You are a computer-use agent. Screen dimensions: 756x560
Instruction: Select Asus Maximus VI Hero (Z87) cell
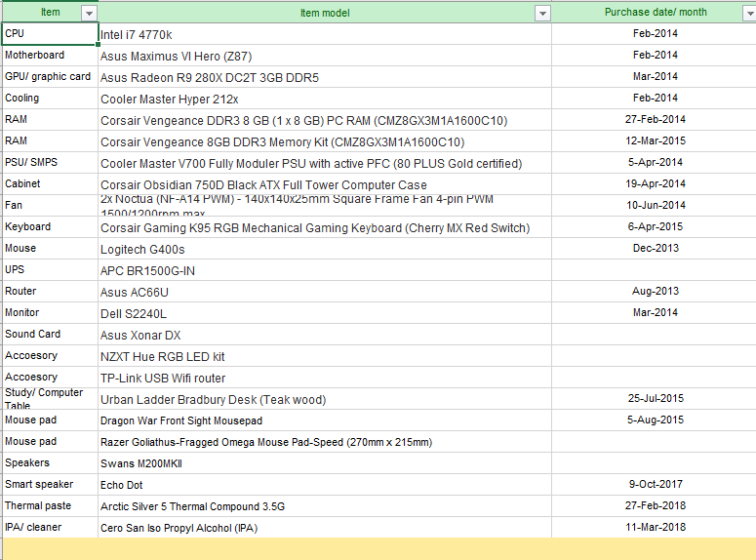pos(325,55)
